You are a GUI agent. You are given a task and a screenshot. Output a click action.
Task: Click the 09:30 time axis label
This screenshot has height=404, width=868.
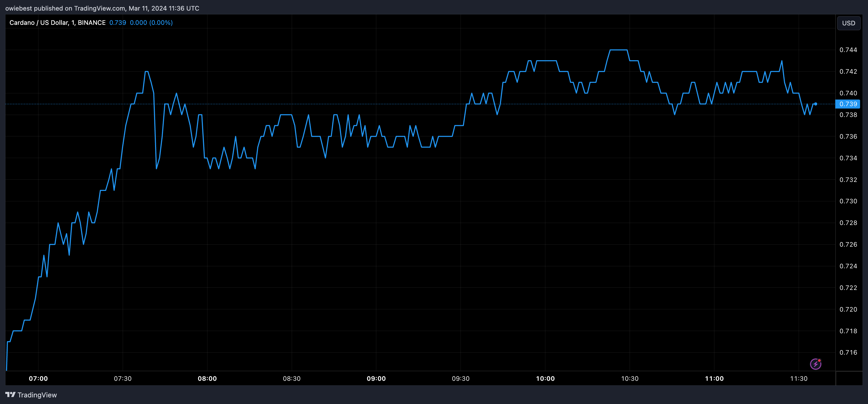click(x=461, y=378)
